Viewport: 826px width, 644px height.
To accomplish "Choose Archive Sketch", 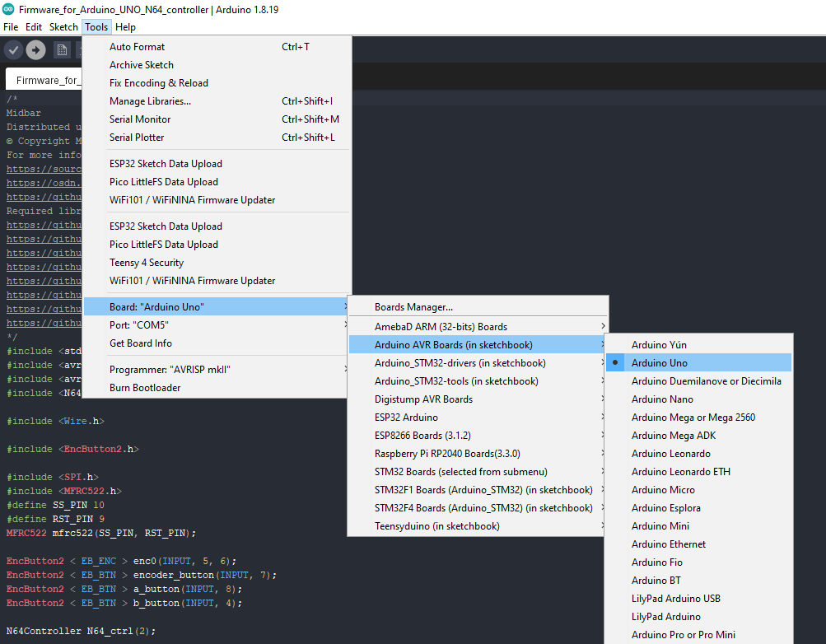I will [217, 65].
